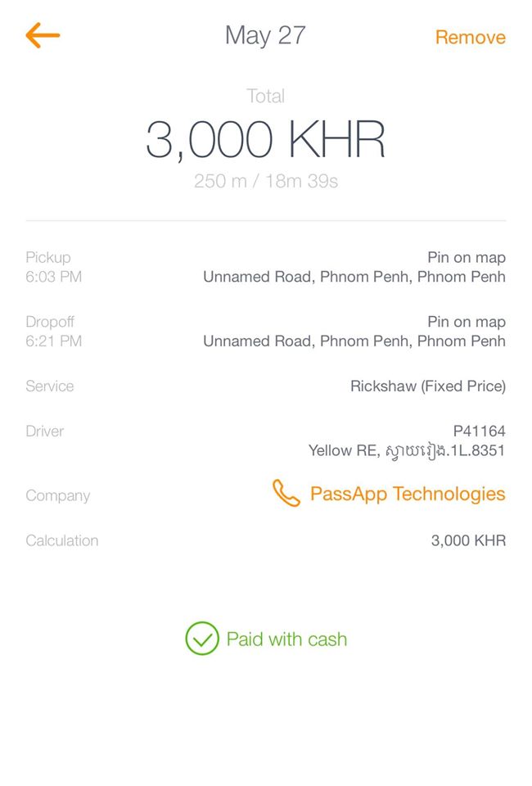Tap the green paid checkmark icon
This screenshot has height=786, width=532.
pos(202,638)
